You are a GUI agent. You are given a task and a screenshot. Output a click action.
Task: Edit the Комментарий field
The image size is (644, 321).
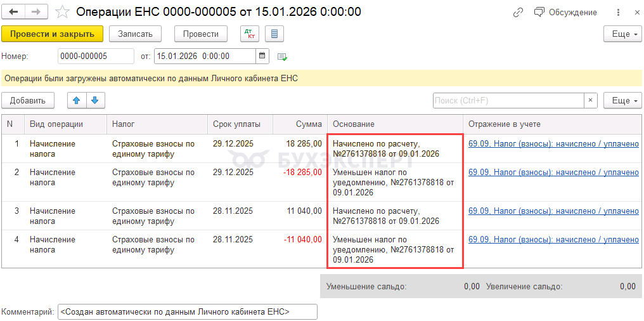point(188,312)
